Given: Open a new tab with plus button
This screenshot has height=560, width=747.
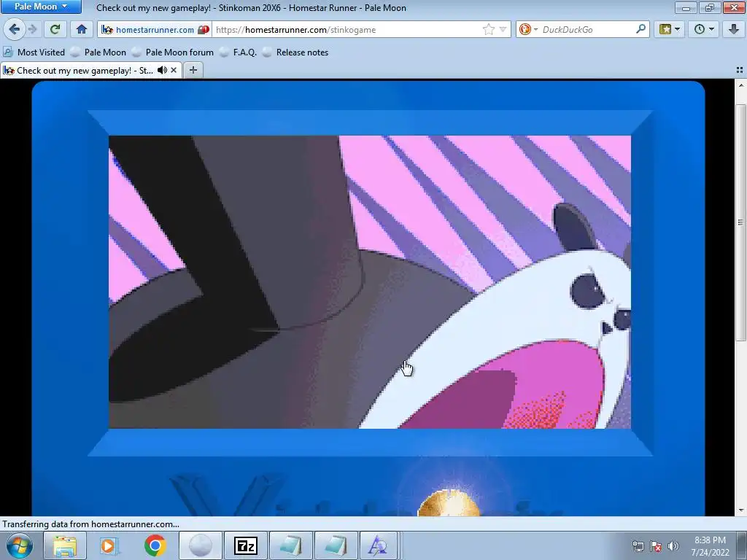Looking at the screenshot, I should click(193, 71).
